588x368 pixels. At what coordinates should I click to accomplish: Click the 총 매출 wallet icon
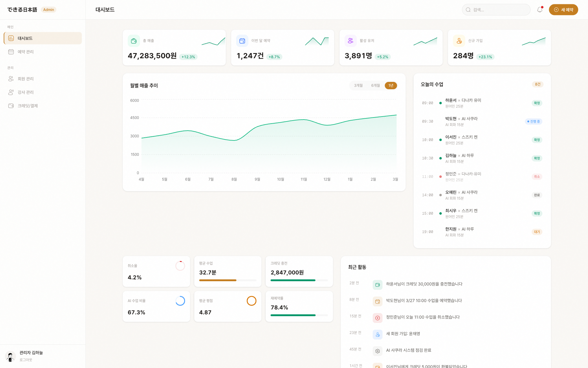[134, 41]
